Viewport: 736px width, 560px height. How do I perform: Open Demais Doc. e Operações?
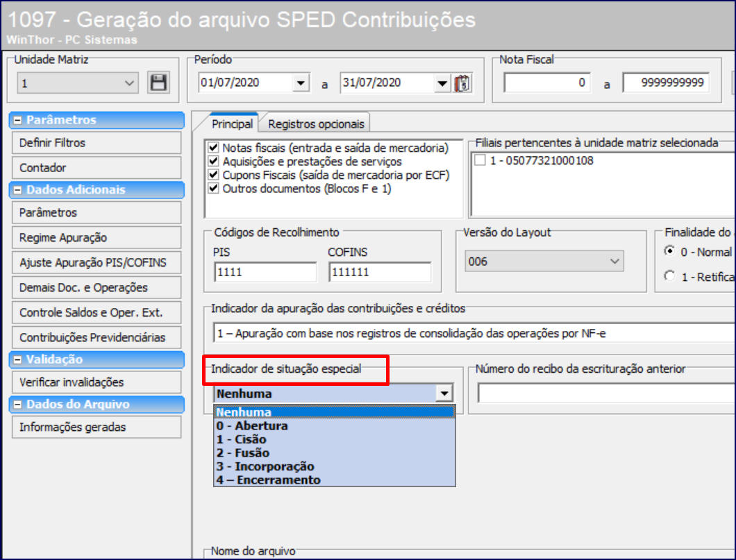point(97,287)
